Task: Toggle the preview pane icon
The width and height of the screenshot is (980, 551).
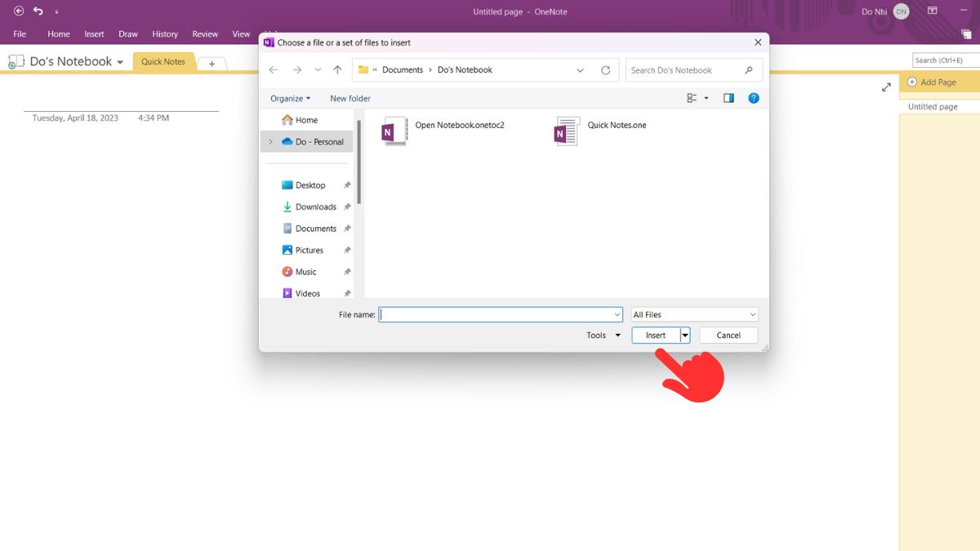Action: (x=728, y=98)
